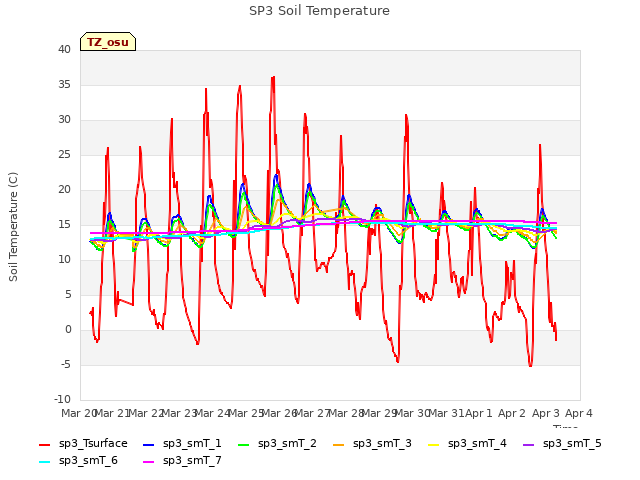This screenshot has width=640, height=480.
Task: Click the green sp3_smT_2 legend color marker
Action: pyautogui.click(x=244, y=444)
